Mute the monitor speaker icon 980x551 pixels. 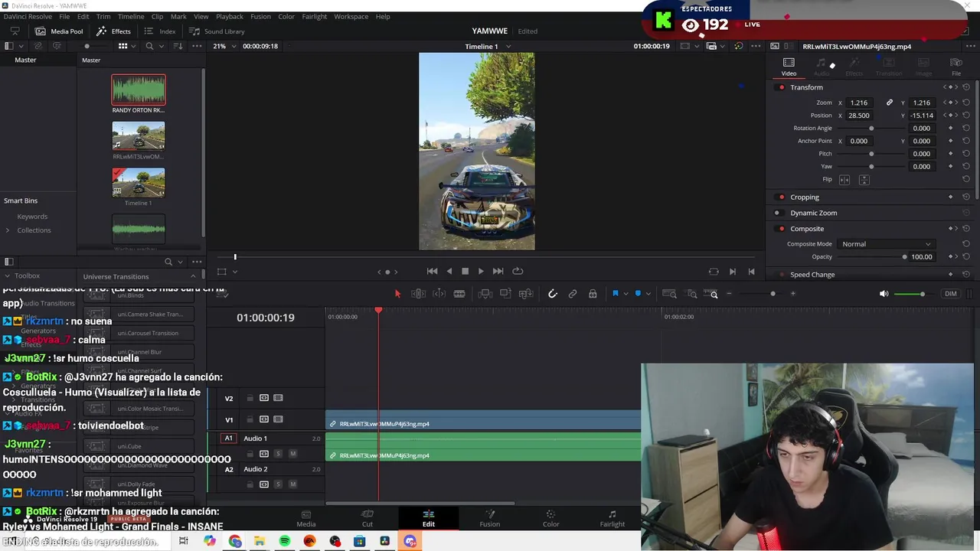tap(884, 294)
